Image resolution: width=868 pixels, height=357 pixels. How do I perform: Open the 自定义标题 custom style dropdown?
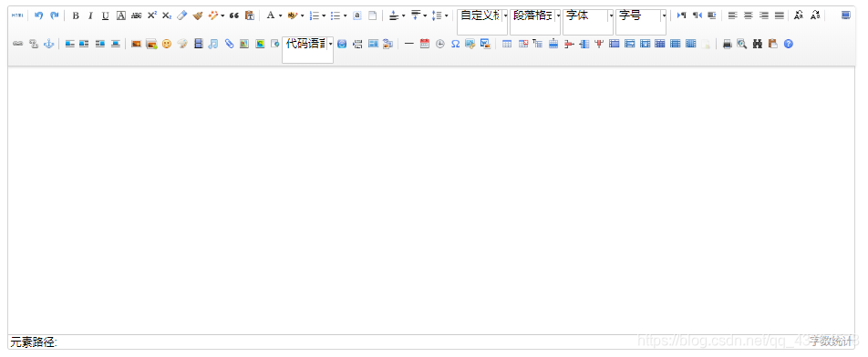tap(482, 22)
